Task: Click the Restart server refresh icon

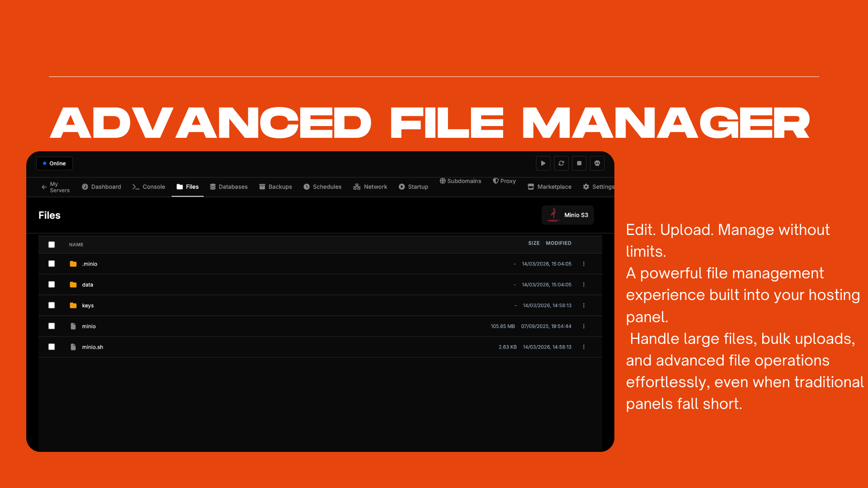Action: coord(561,163)
